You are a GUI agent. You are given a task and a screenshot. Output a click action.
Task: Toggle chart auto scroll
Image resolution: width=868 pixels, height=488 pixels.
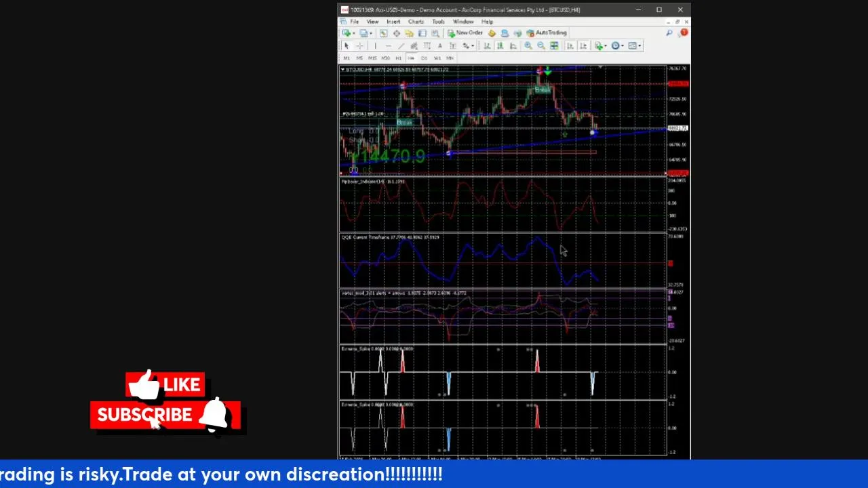click(x=570, y=45)
